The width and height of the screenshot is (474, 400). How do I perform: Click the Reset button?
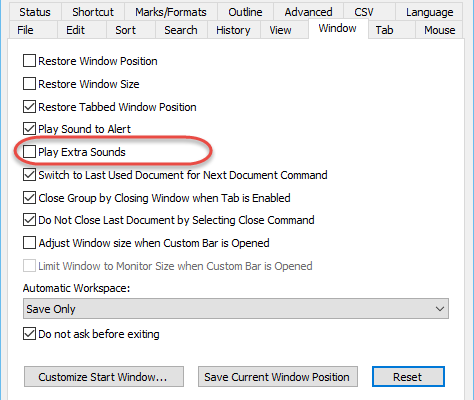(408, 377)
